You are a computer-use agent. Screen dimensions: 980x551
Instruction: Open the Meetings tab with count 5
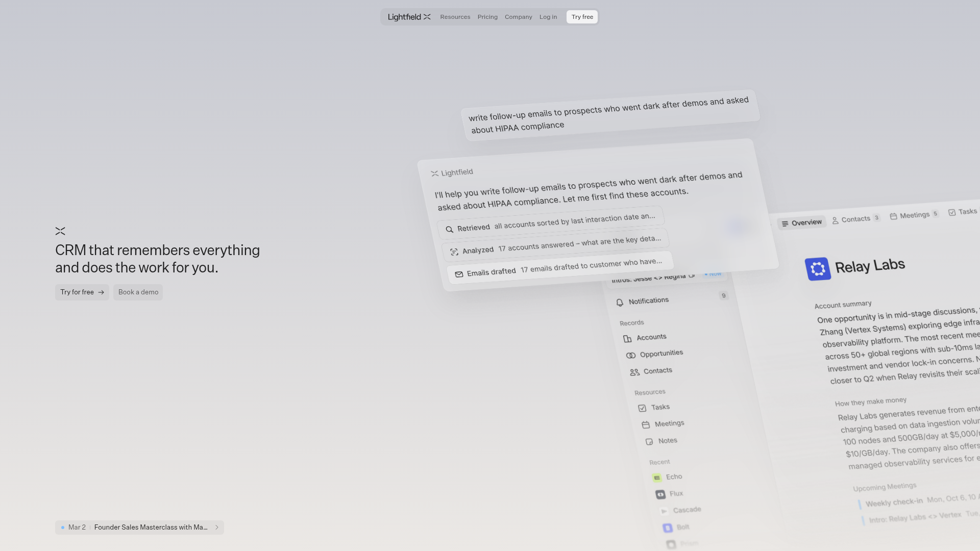click(x=914, y=215)
